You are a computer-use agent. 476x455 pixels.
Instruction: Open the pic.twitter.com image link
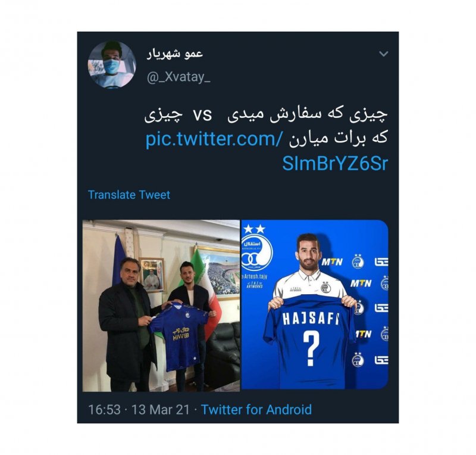tap(267, 151)
